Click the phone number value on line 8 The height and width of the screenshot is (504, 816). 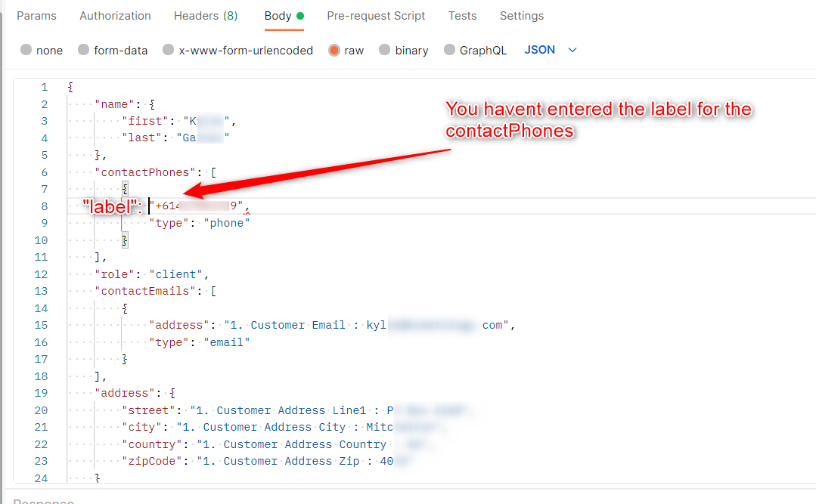click(196, 206)
